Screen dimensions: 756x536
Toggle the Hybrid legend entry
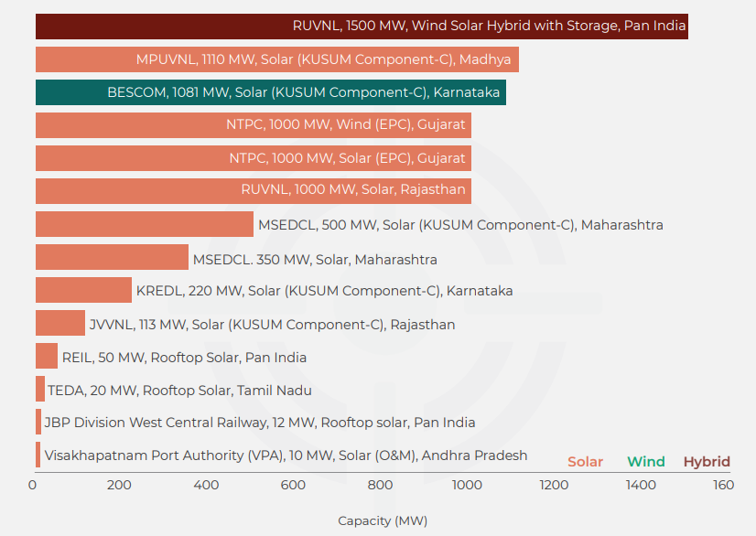pyautogui.click(x=707, y=462)
